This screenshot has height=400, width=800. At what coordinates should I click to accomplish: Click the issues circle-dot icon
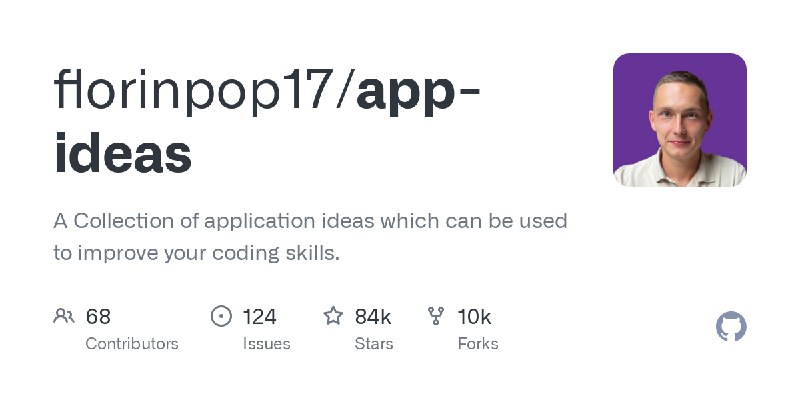pos(221,316)
